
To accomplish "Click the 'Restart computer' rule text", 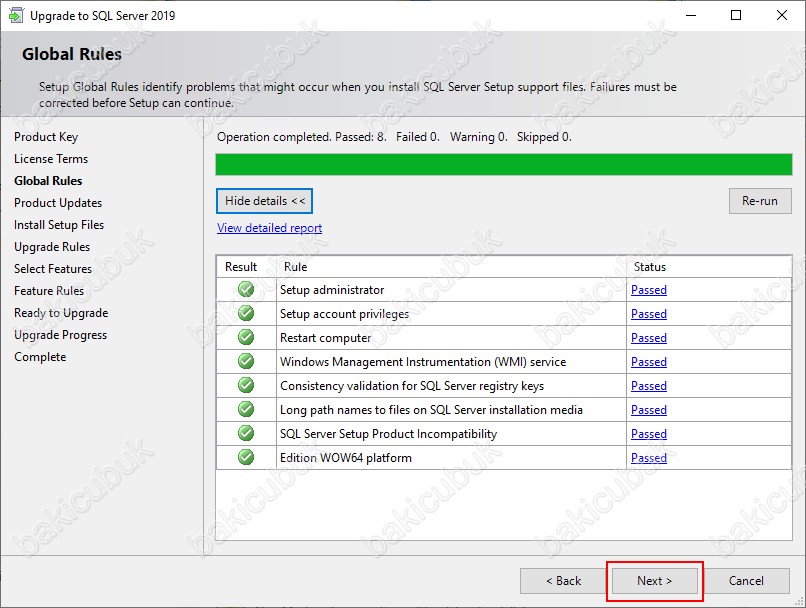I will tap(325, 338).
